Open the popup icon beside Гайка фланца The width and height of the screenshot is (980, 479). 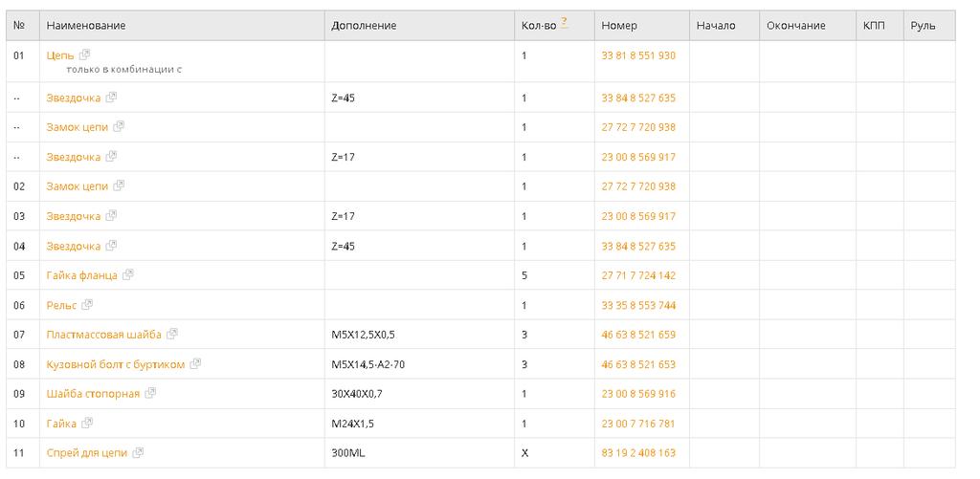128,275
